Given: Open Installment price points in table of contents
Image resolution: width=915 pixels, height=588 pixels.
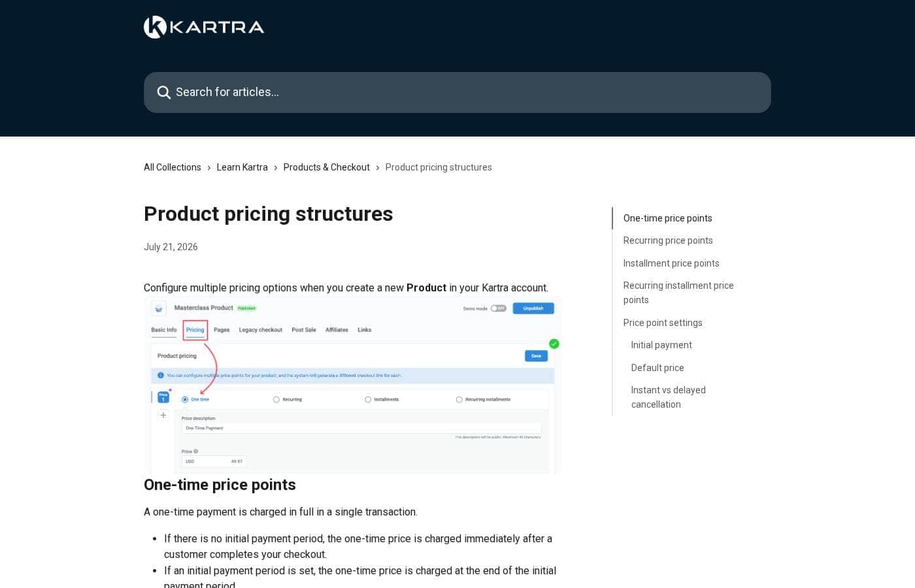Looking at the screenshot, I should tap(671, 263).
